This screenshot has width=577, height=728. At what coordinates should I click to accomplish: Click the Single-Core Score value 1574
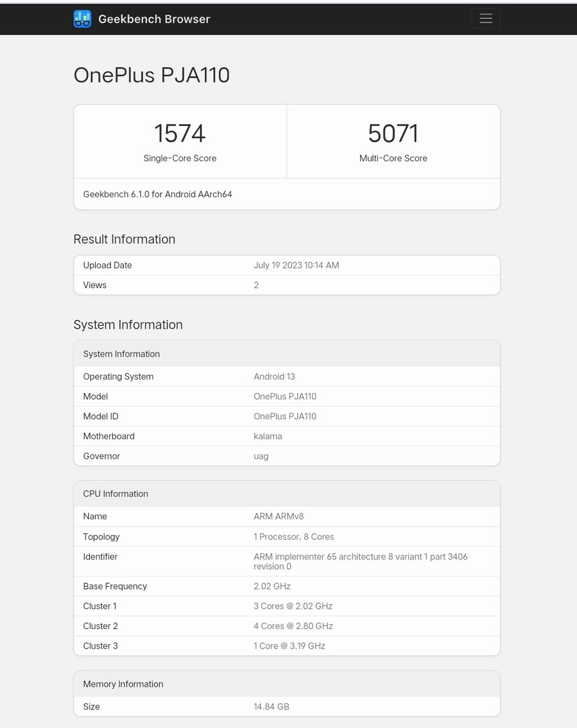click(180, 133)
